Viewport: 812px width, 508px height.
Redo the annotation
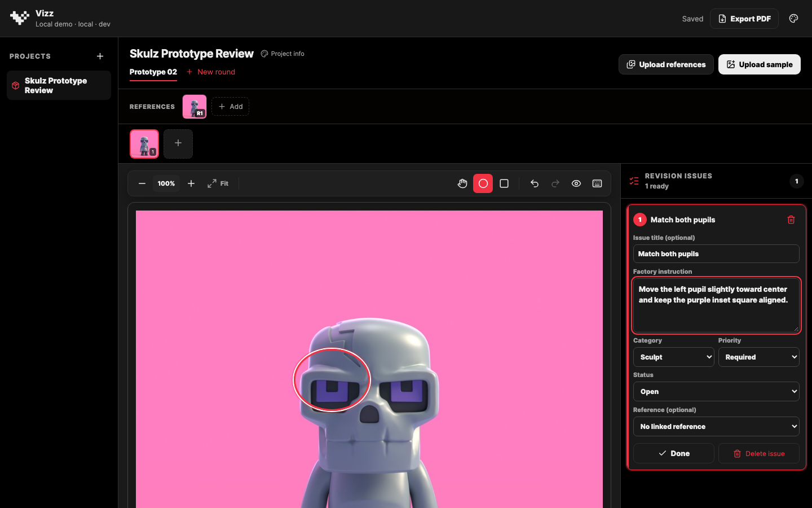point(555,183)
